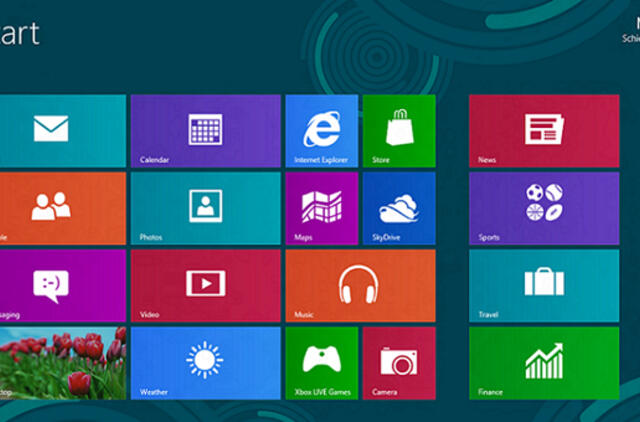This screenshot has height=422, width=640.
Task: Open the Video tile
Action: (x=206, y=286)
